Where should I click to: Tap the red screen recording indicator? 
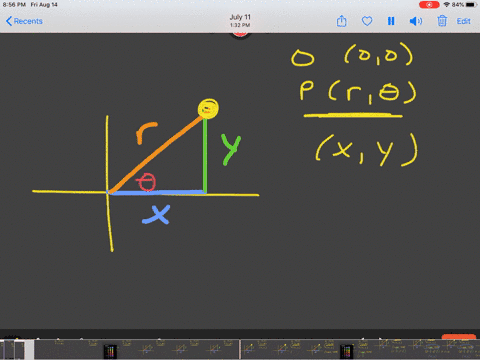(429, 5)
